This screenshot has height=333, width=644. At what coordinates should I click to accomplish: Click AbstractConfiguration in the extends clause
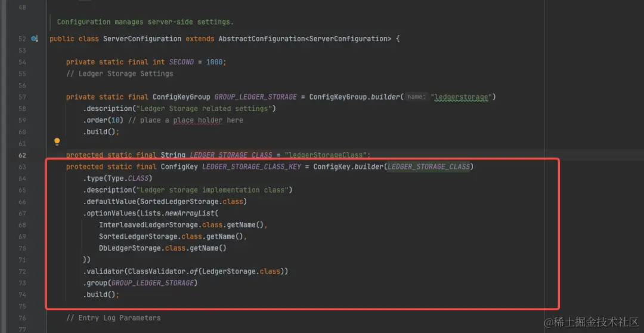[x=261, y=39]
